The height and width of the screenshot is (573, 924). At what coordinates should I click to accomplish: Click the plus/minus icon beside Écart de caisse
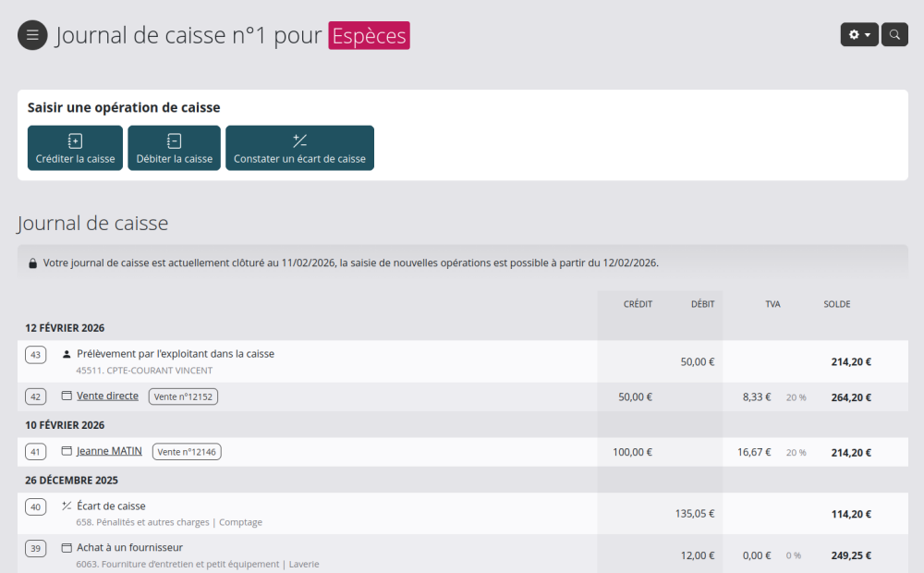pos(67,506)
